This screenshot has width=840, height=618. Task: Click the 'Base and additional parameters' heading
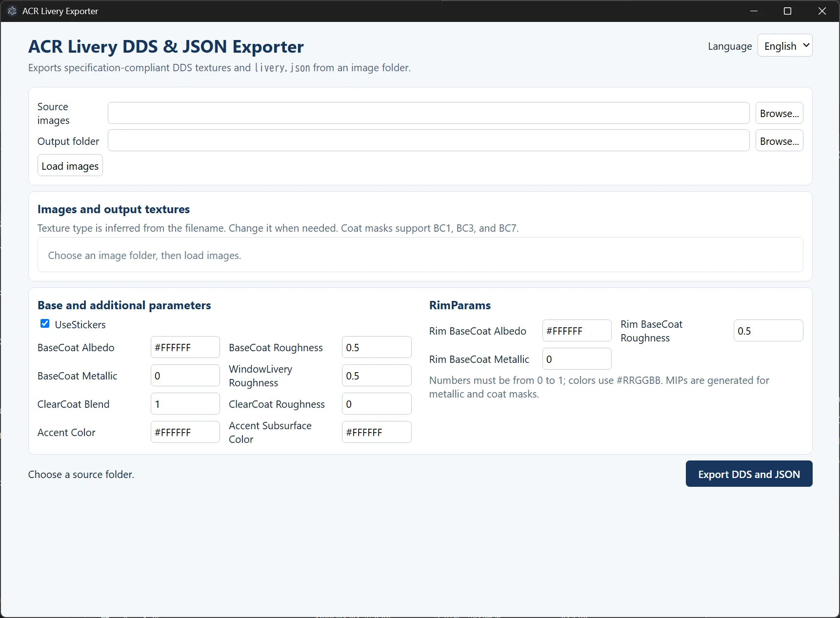click(x=124, y=305)
